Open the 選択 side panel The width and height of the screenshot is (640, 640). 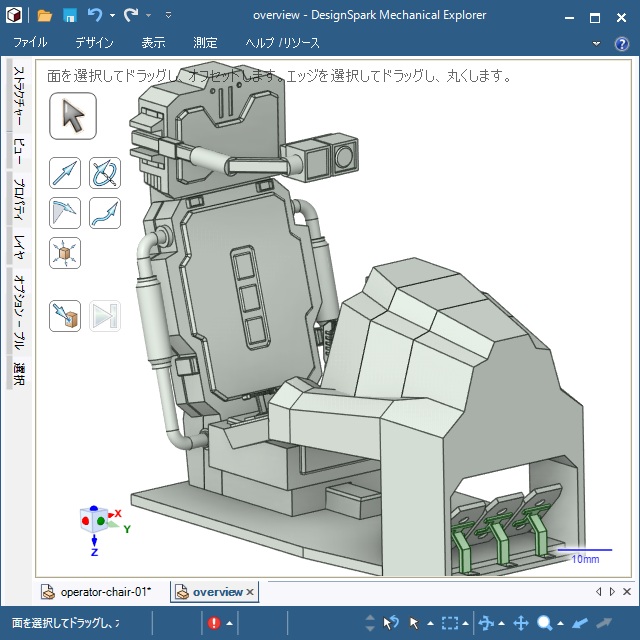(19, 373)
